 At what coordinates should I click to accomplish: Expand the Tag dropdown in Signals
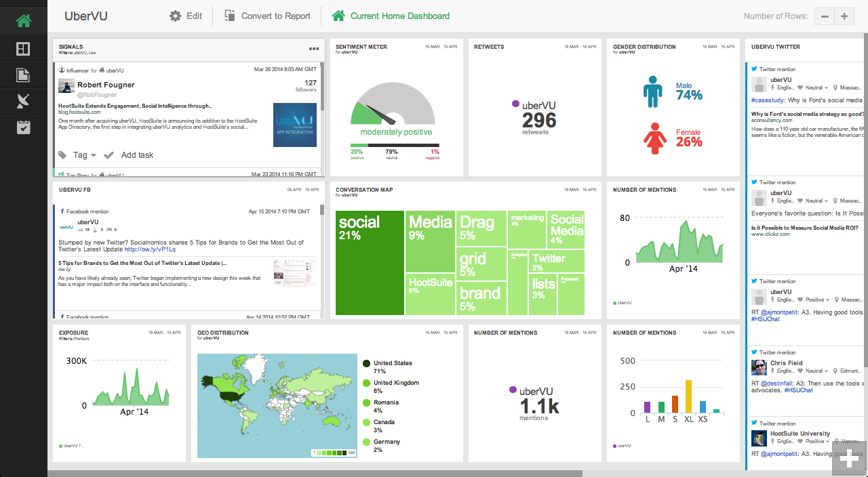click(x=78, y=155)
